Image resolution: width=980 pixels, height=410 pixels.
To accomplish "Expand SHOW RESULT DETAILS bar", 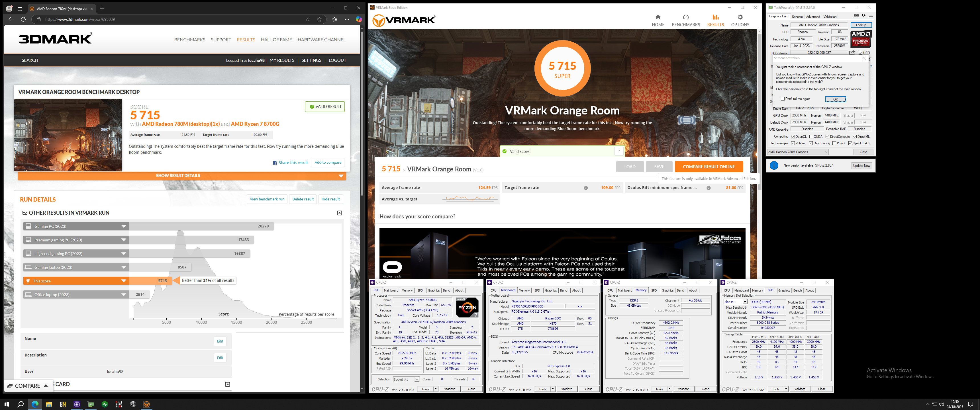I will [182, 176].
